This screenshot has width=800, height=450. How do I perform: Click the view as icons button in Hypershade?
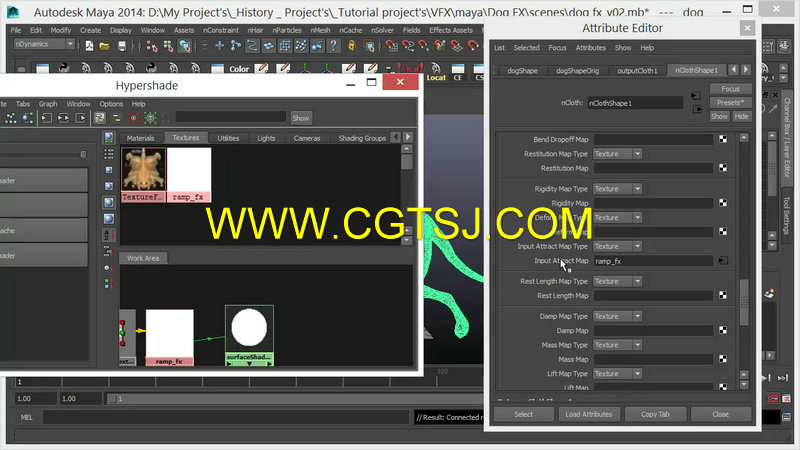[109, 137]
